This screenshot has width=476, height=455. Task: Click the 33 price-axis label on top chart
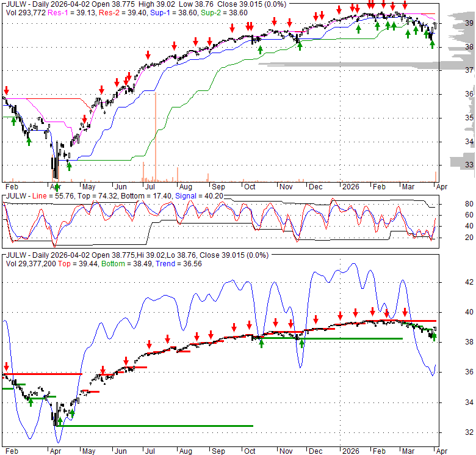click(469, 165)
